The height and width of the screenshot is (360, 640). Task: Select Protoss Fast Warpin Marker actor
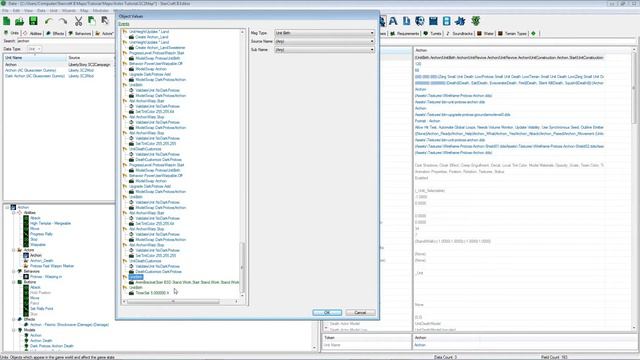(52, 266)
